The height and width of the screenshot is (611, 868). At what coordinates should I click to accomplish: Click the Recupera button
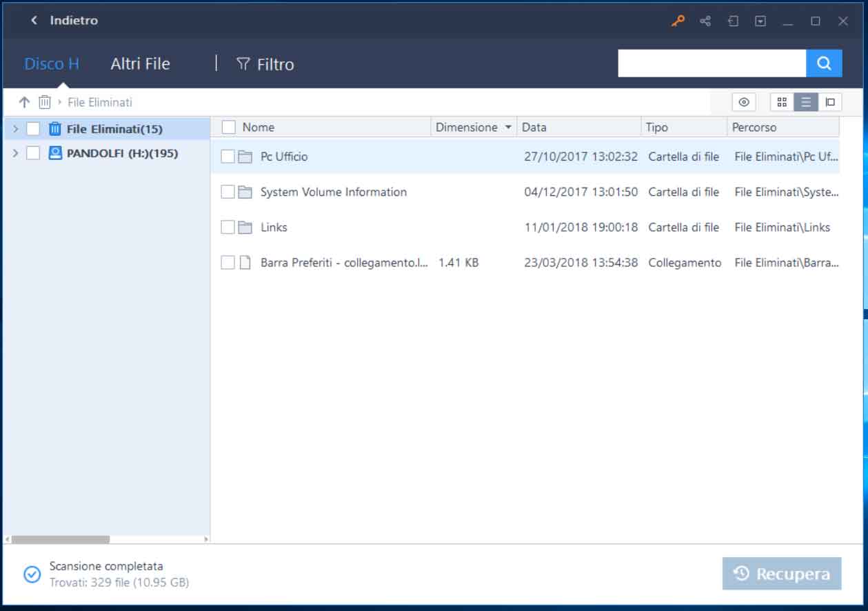[782, 574]
